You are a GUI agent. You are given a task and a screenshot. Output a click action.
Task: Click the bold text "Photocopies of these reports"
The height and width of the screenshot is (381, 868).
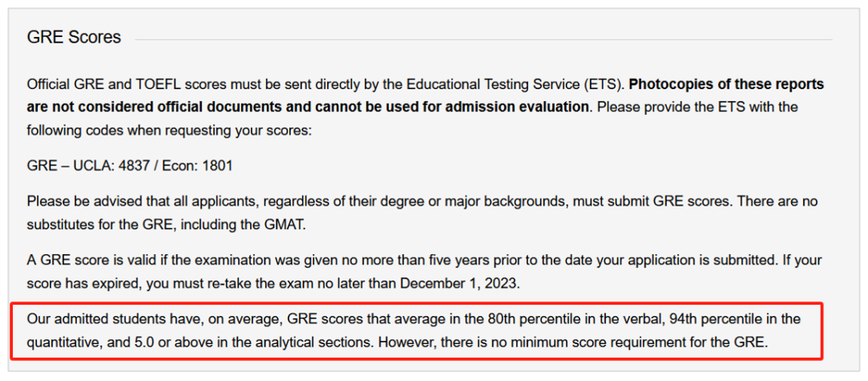pos(727,85)
